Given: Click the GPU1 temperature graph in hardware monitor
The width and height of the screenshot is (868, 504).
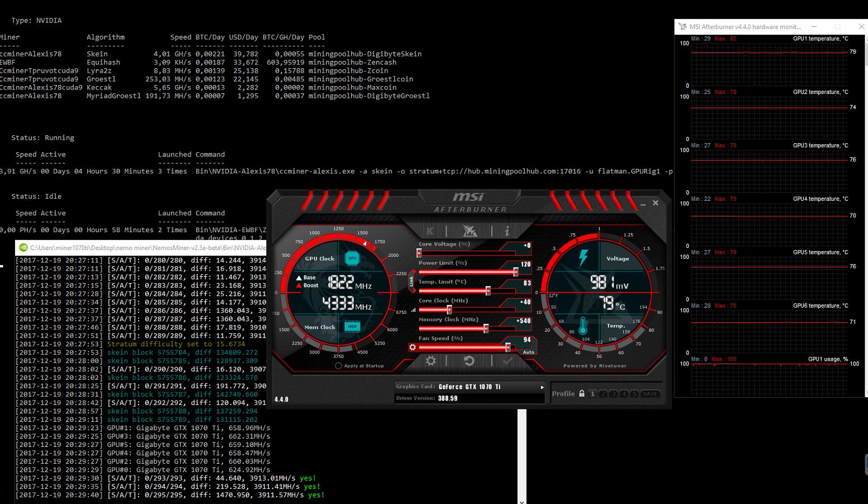Looking at the screenshot, I should (770, 64).
